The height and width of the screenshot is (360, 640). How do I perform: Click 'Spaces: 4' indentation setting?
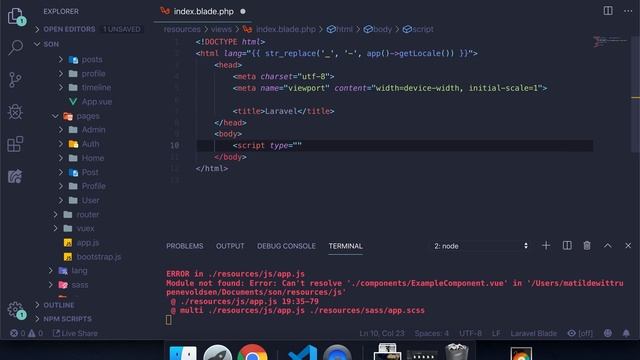pos(431,333)
